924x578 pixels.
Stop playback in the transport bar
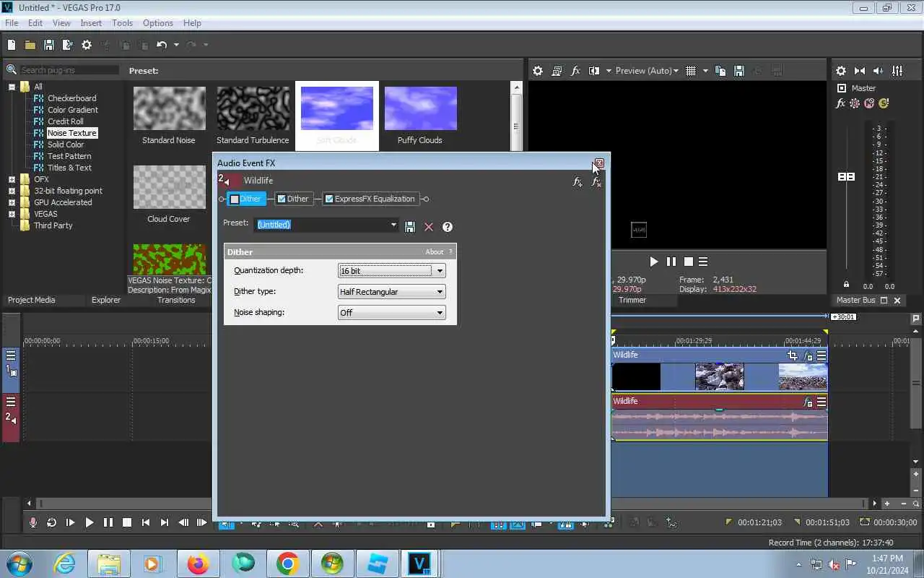click(x=127, y=522)
